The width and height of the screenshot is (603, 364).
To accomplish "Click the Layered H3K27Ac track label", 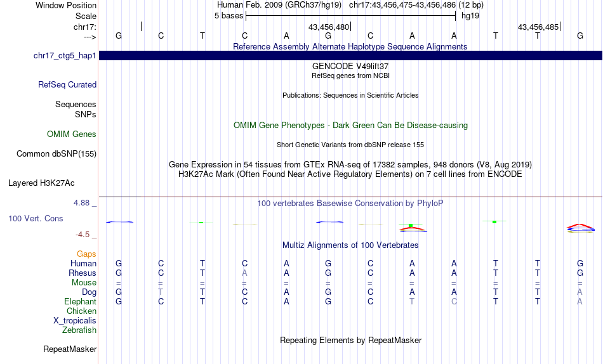I will [41, 183].
